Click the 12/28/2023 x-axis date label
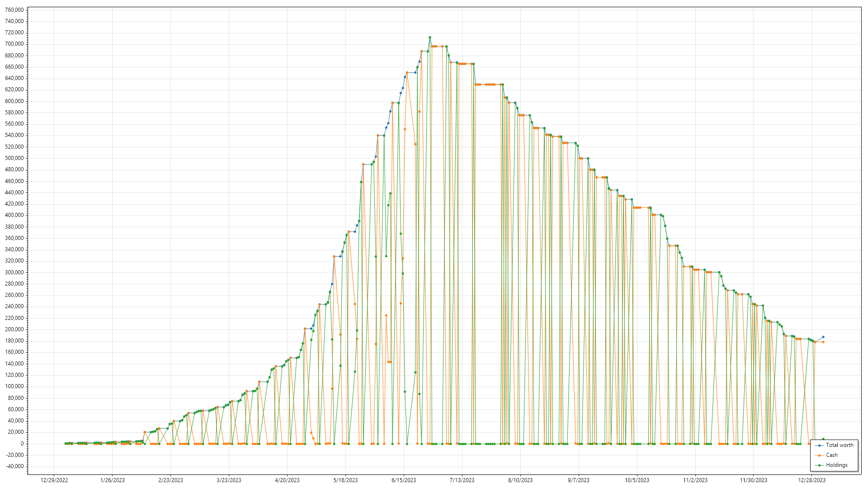The image size is (868, 488). point(812,480)
